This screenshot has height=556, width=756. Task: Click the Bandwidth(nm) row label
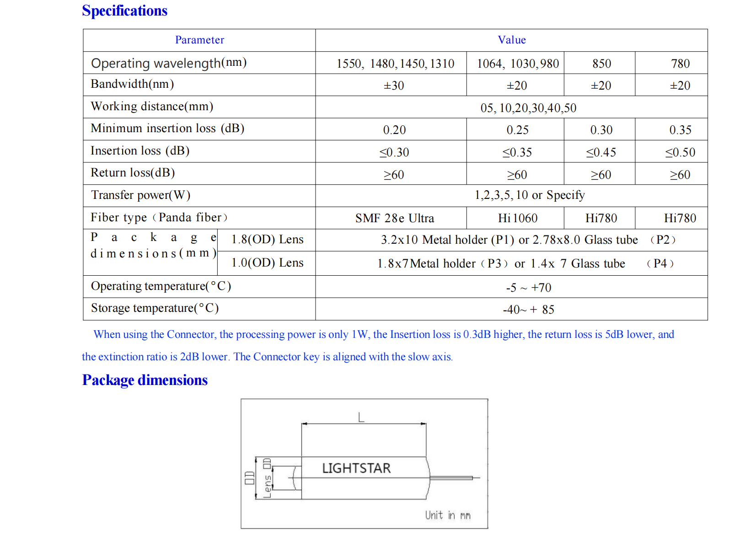132,84
